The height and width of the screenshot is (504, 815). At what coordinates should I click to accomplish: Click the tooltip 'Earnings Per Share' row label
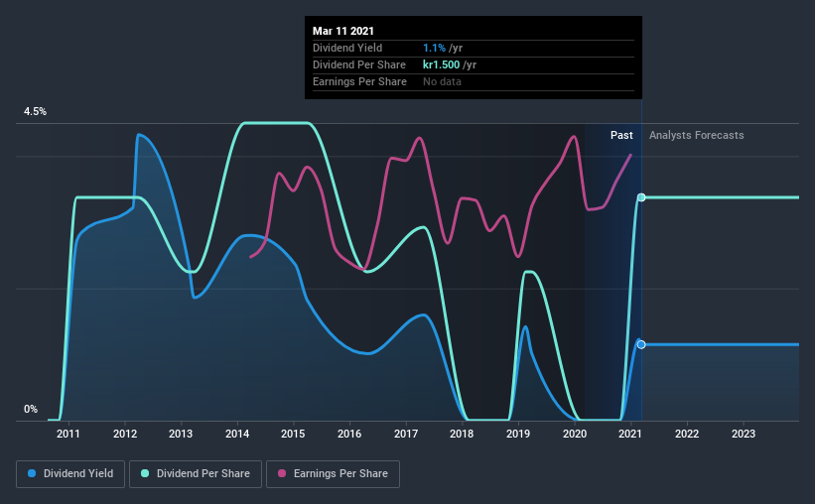coord(359,81)
